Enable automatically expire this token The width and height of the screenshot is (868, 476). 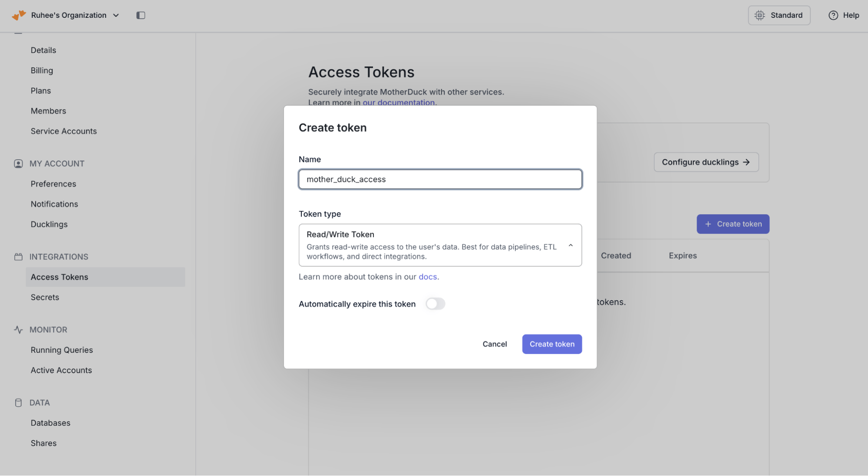[435, 304]
